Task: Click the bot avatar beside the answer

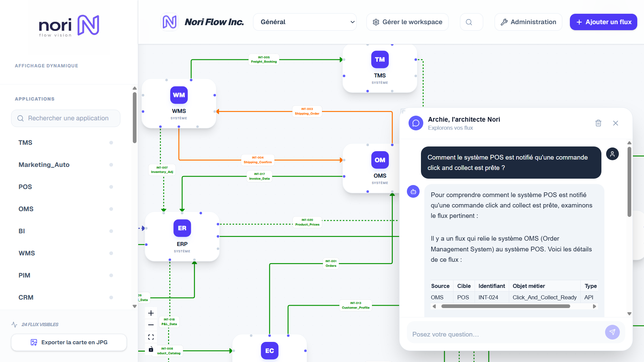Action: click(413, 191)
